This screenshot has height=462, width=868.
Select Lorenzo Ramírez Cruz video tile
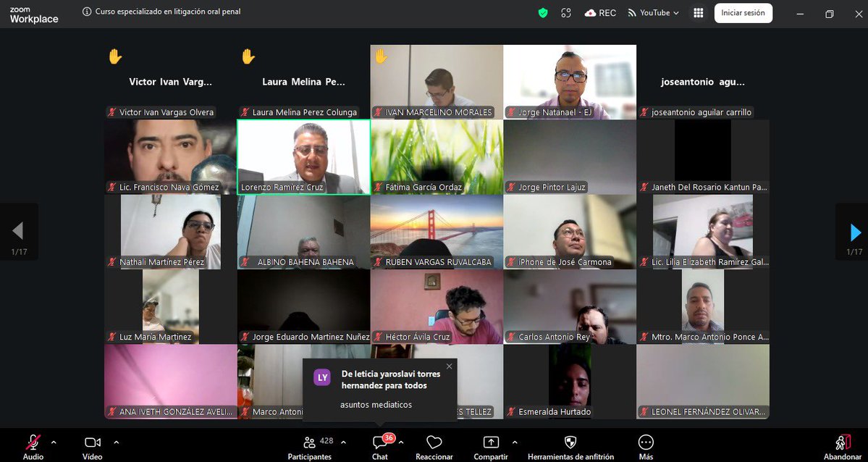(303, 156)
